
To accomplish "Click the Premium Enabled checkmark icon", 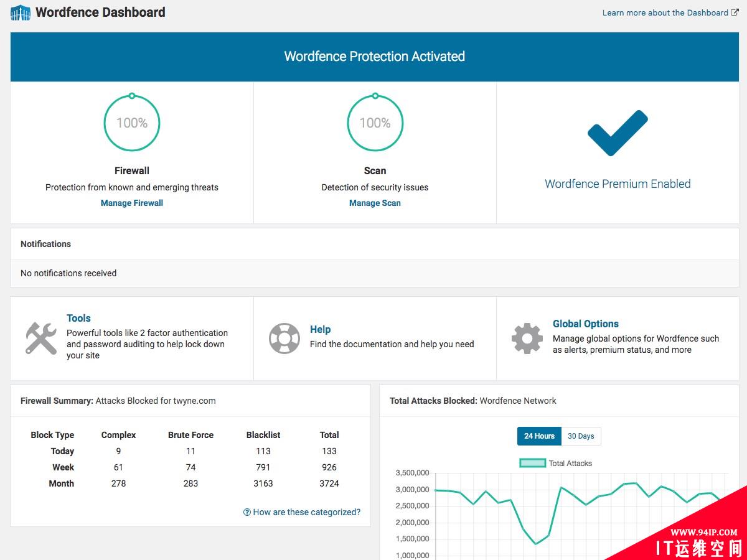I will click(x=618, y=133).
